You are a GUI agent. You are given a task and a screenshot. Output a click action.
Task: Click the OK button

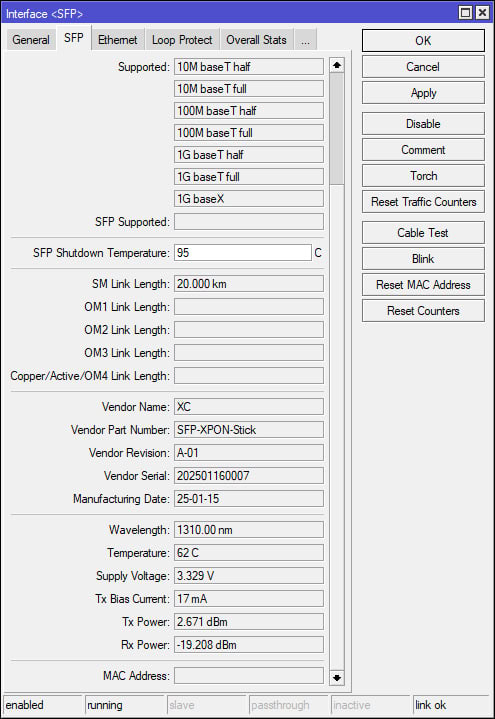(x=423, y=41)
